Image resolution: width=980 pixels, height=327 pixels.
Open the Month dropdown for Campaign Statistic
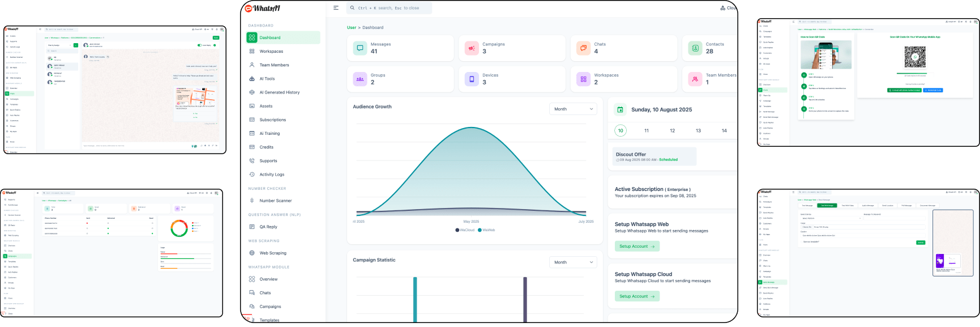coord(573,262)
